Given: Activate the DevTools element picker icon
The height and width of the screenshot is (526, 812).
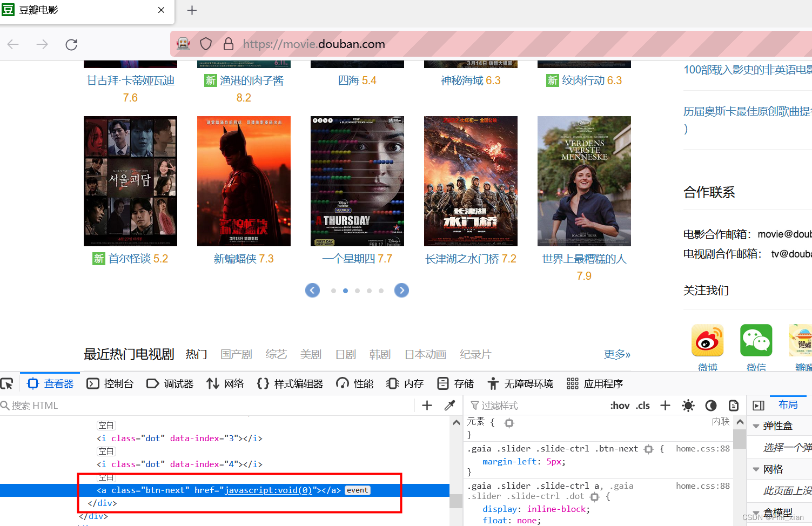Looking at the screenshot, I should click(7, 384).
